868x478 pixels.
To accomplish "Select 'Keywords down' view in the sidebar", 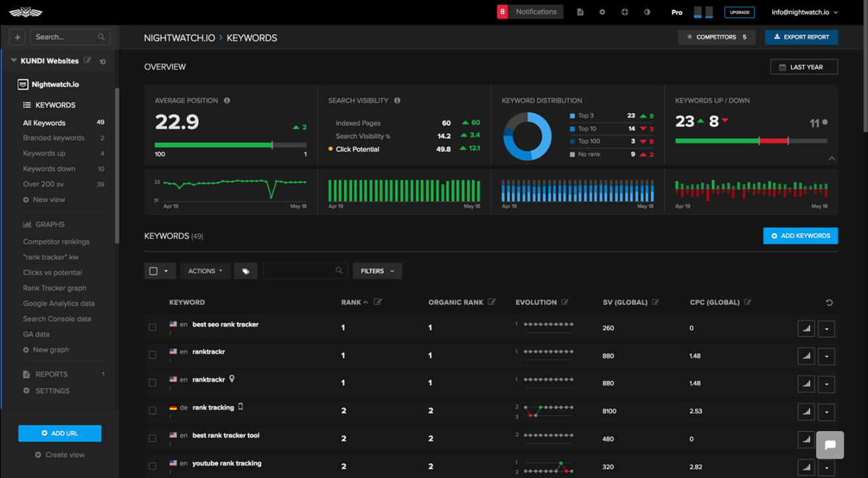I will tap(50, 168).
